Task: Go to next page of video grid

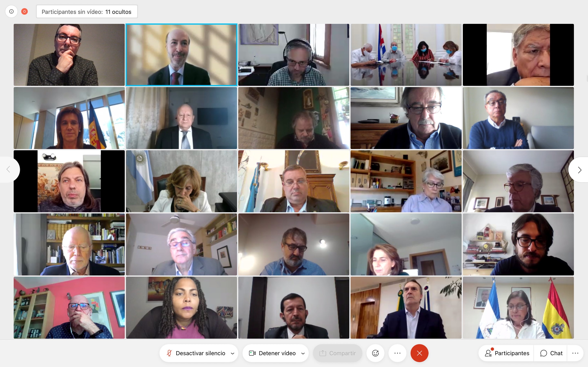Action: coord(579,170)
